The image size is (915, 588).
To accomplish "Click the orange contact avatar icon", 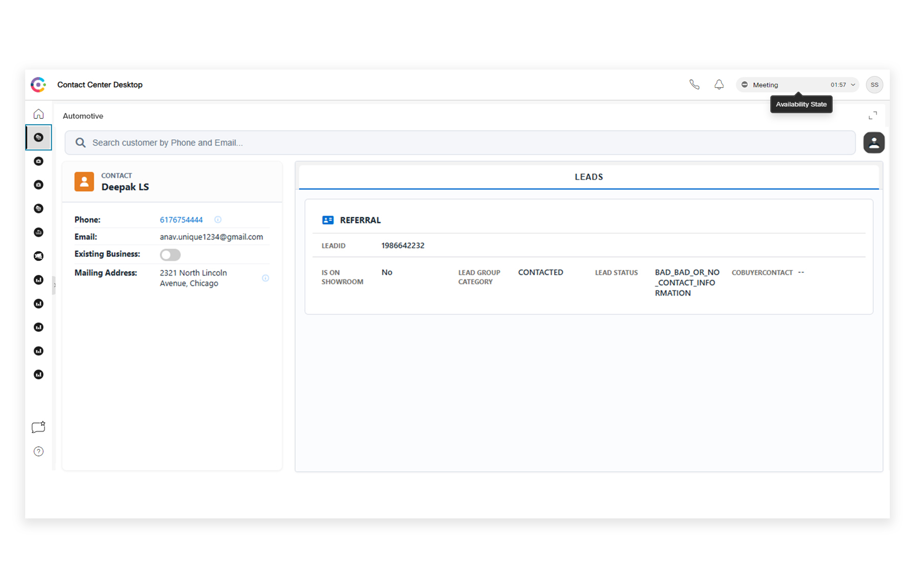I will pyautogui.click(x=84, y=181).
